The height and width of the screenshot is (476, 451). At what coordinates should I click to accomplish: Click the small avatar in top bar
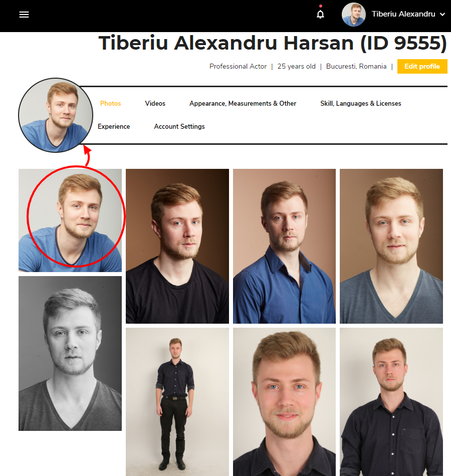click(x=353, y=15)
